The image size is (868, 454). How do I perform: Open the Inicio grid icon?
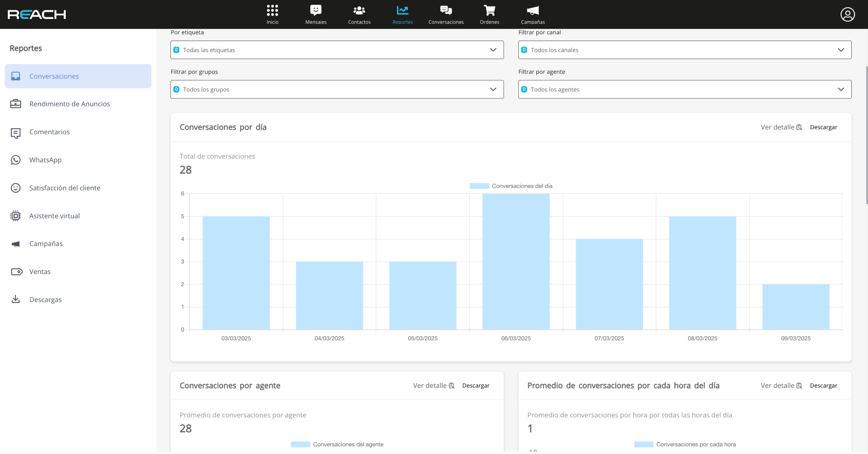pos(272,11)
